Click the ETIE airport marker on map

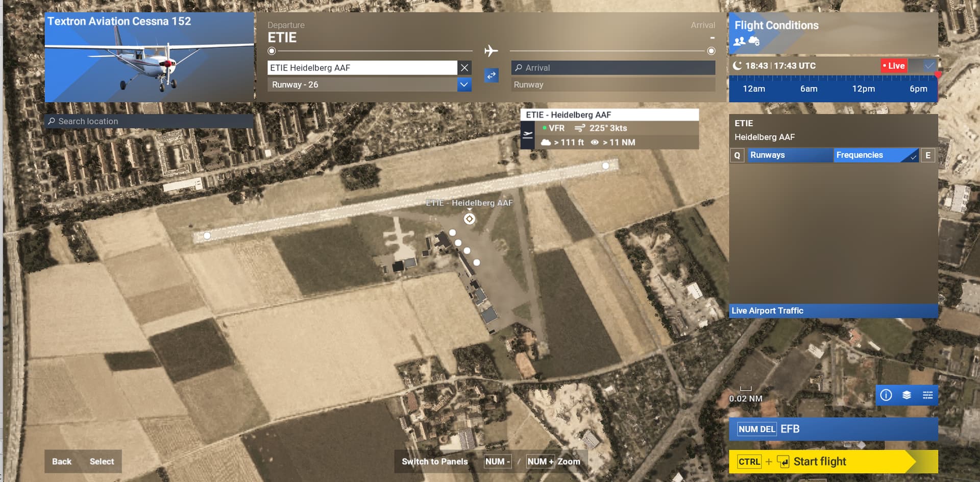pyautogui.click(x=469, y=219)
